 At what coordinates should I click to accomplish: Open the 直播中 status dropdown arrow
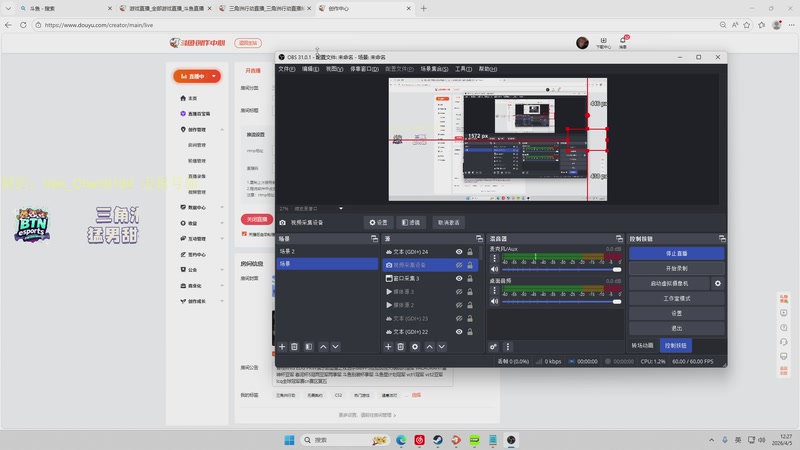[214, 76]
